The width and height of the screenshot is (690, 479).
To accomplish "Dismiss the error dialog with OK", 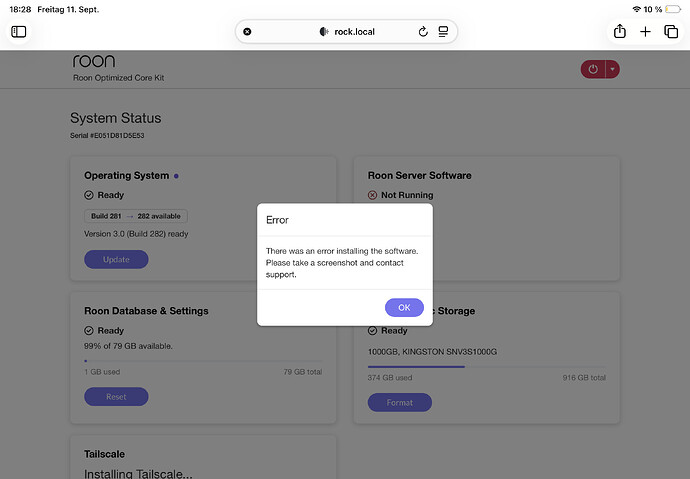I will [404, 307].
